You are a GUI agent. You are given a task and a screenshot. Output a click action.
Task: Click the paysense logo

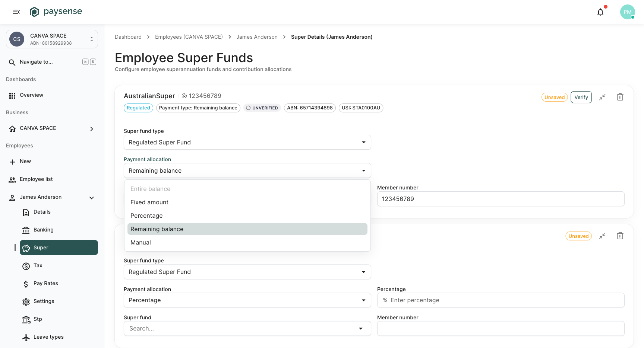[x=56, y=12]
